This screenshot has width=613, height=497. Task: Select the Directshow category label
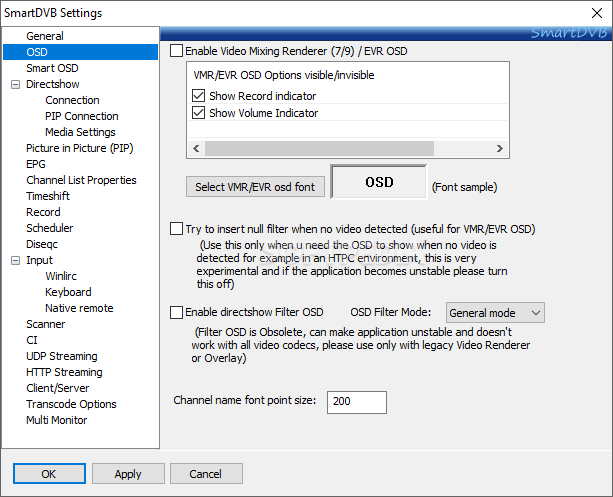[x=52, y=84]
